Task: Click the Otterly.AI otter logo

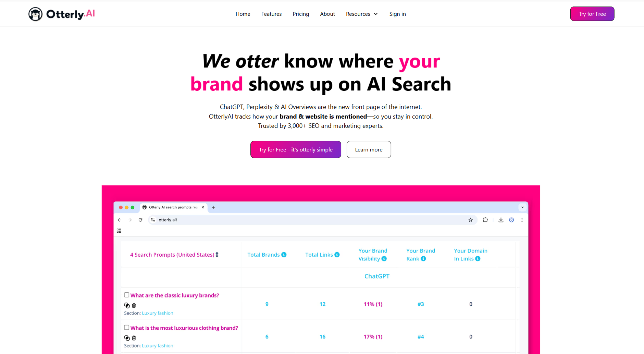Action: [x=62, y=14]
